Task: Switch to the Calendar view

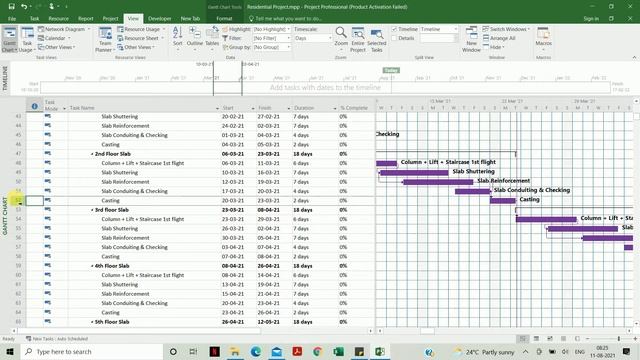Action: (54, 38)
